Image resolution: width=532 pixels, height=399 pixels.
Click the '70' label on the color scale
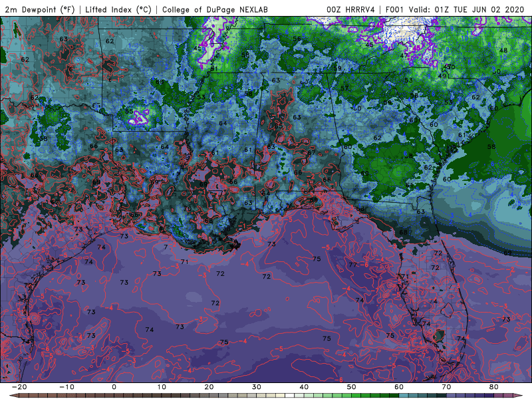tap(446, 387)
